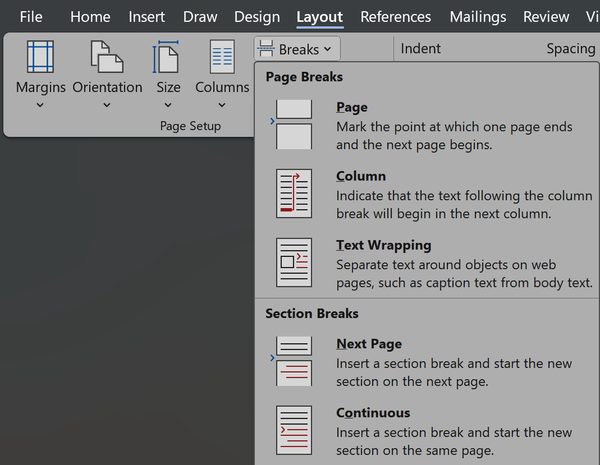Click the Margins label text
Screen dimensions: 600x465
click(x=41, y=88)
